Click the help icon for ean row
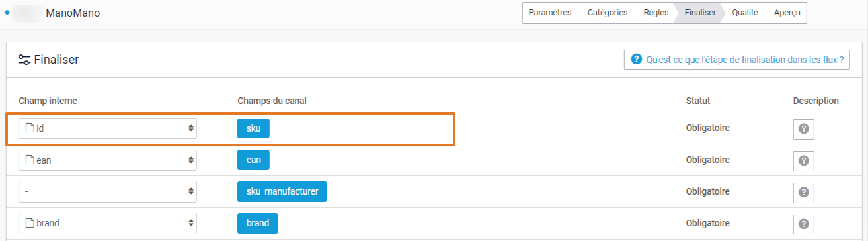Screen dimensions: 868x241 coord(803,160)
